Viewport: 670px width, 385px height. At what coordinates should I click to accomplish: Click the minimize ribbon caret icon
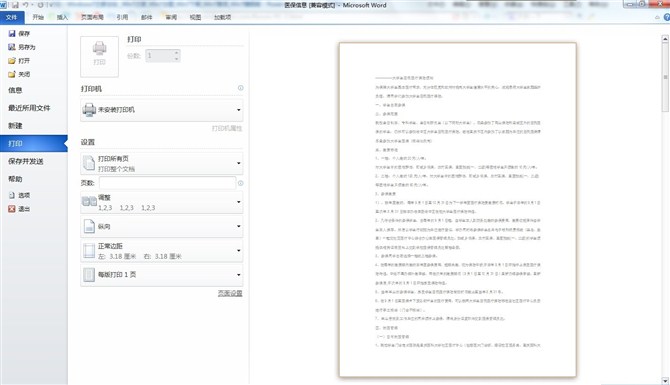coord(657,18)
